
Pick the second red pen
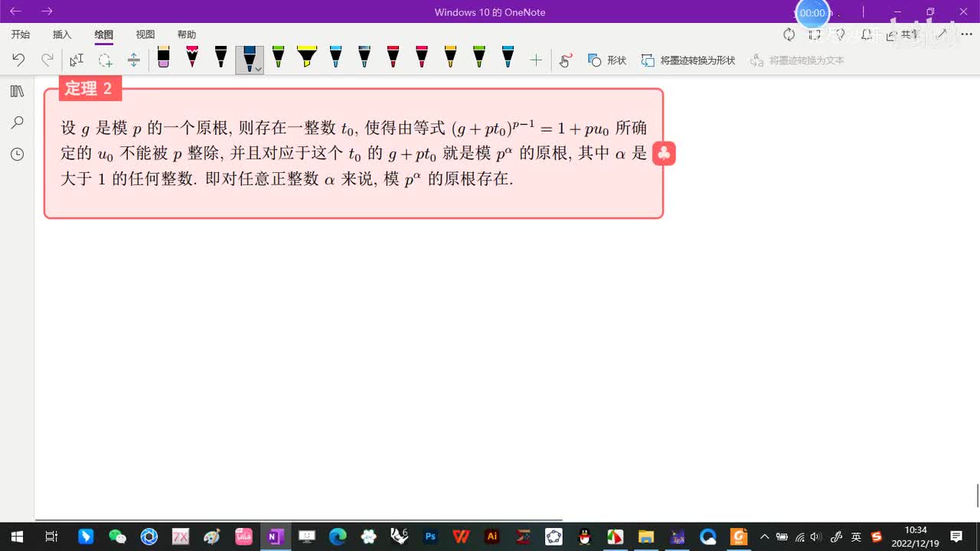pyautogui.click(x=422, y=57)
